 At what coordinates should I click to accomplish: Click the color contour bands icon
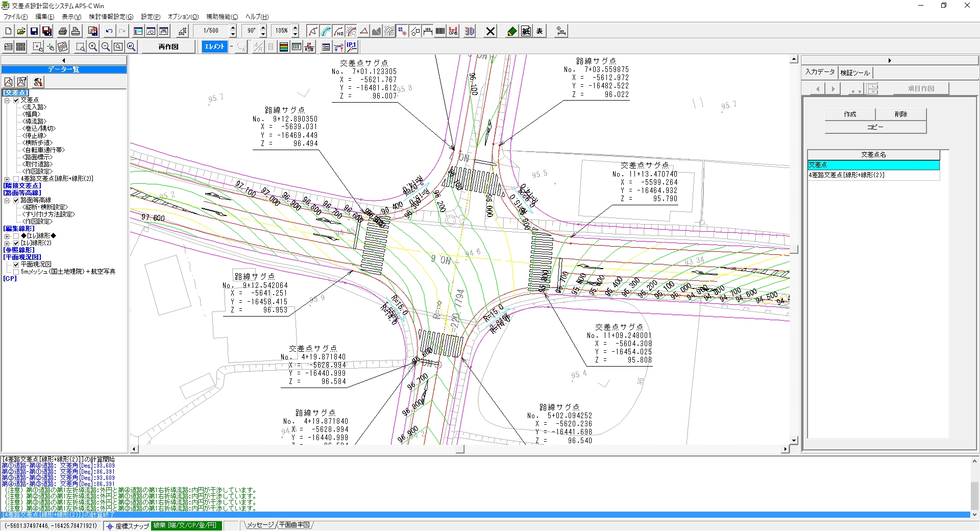(x=283, y=47)
